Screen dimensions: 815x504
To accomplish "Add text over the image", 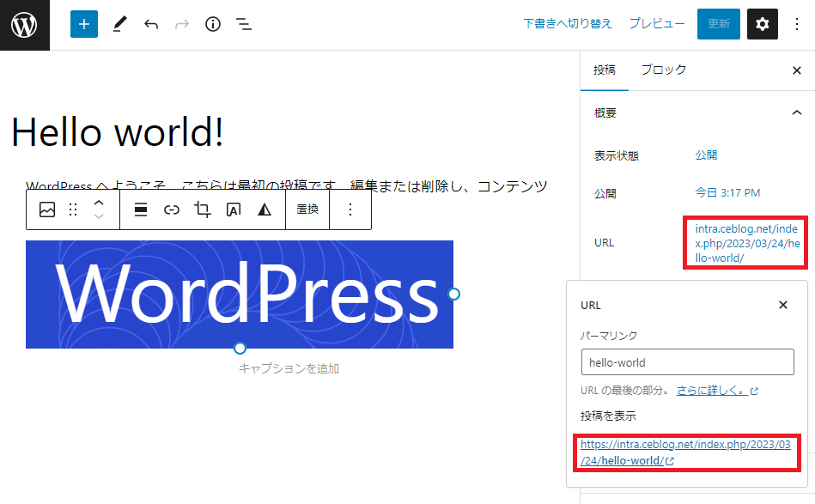I will click(x=234, y=209).
